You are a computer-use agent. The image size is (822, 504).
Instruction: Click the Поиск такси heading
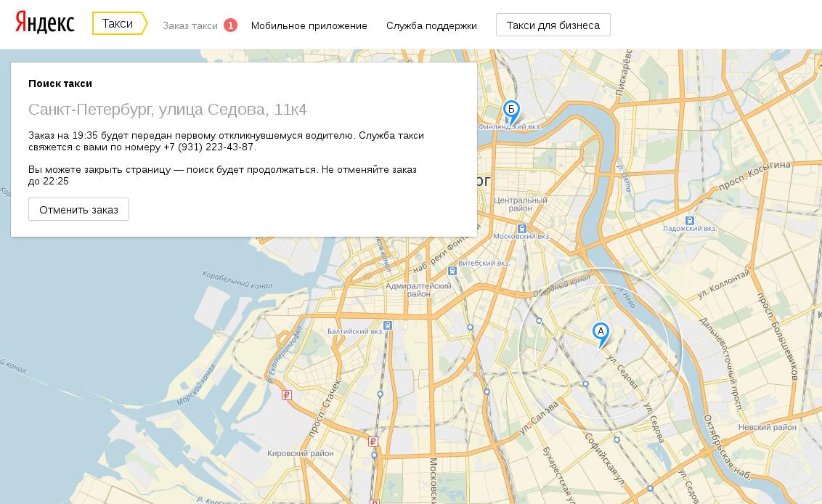60,84
